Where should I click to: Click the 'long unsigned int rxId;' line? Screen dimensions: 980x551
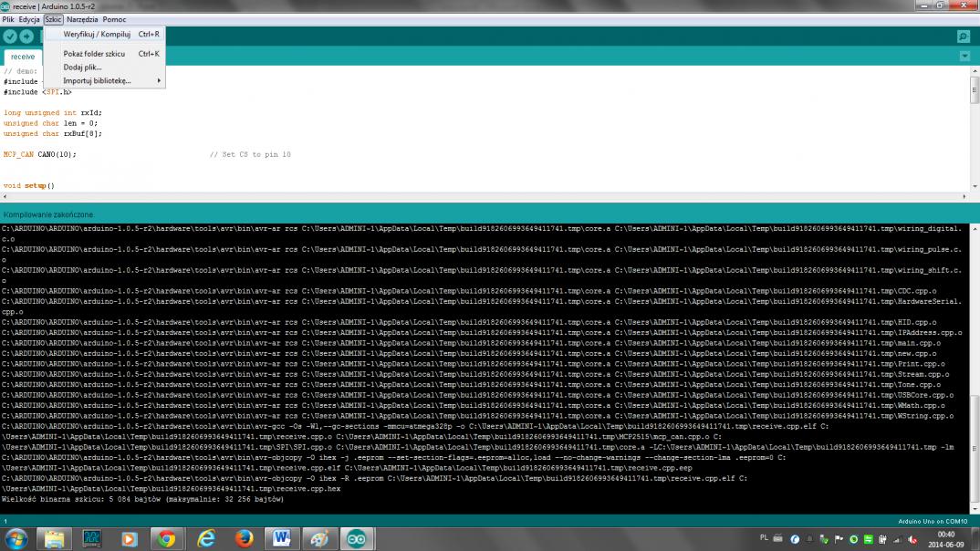click(x=53, y=112)
